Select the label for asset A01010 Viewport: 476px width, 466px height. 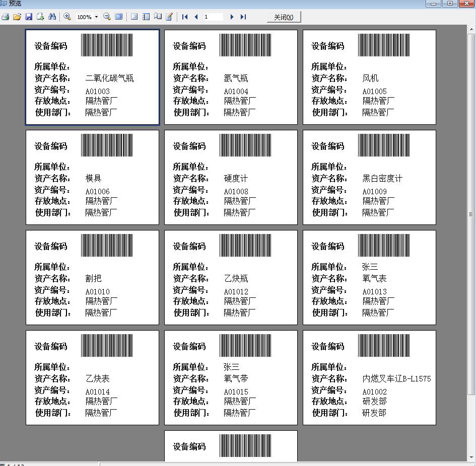tap(92, 278)
